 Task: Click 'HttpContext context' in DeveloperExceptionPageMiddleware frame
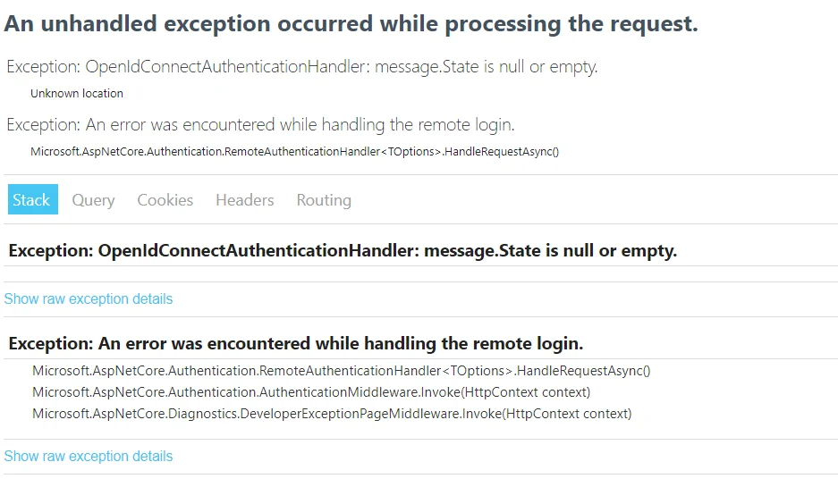click(566, 414)
